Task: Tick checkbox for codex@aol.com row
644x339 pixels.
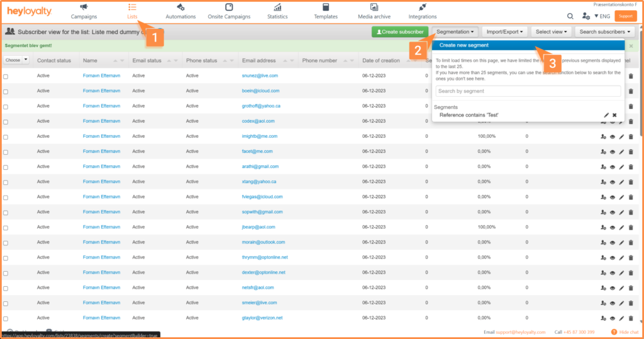Action: 6,122
